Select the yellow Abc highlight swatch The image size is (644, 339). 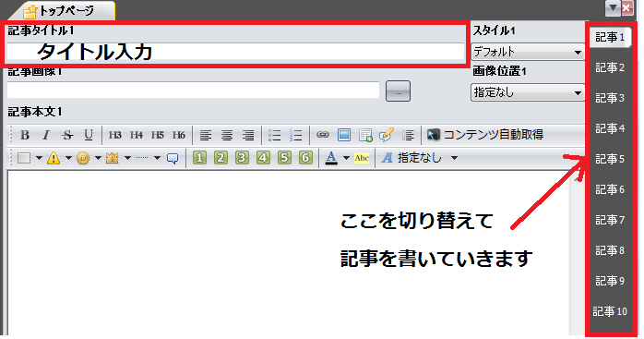362,158
